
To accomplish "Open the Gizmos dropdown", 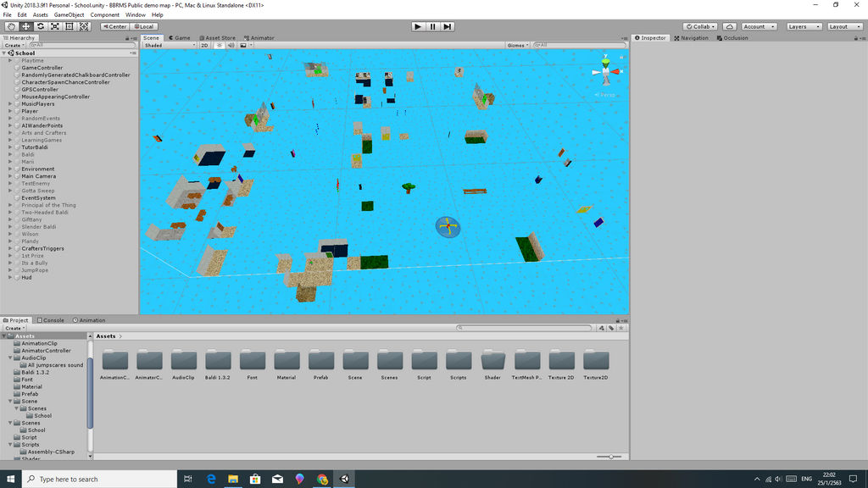I will 517,46.
